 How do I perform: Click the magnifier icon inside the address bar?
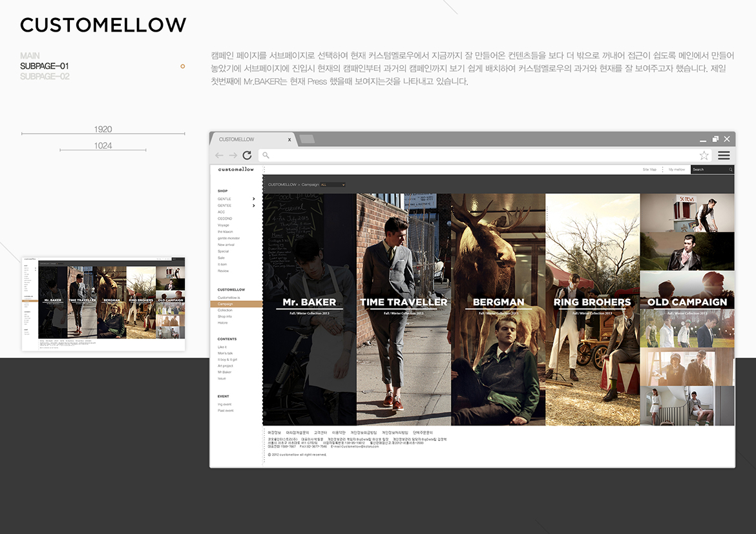(265, 155)
